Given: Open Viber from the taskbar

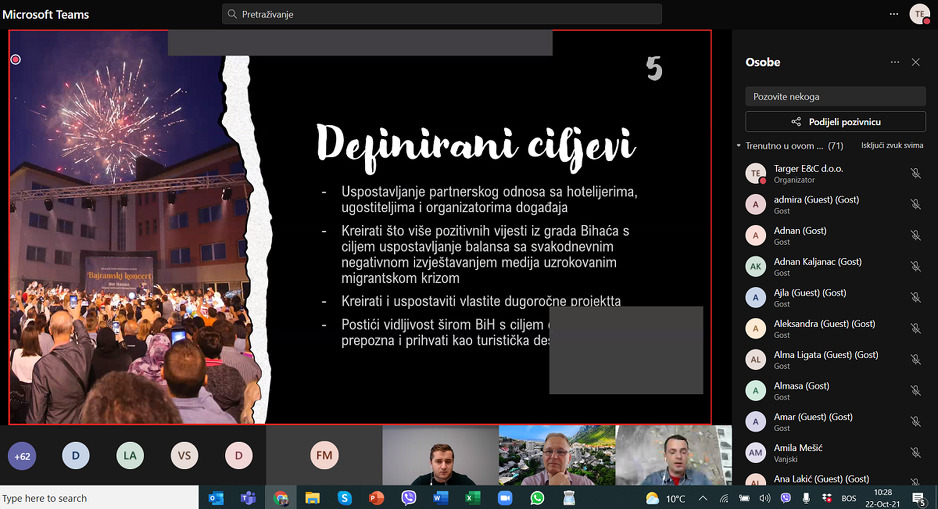Looking at the screenshot, I should coord(409,498).
